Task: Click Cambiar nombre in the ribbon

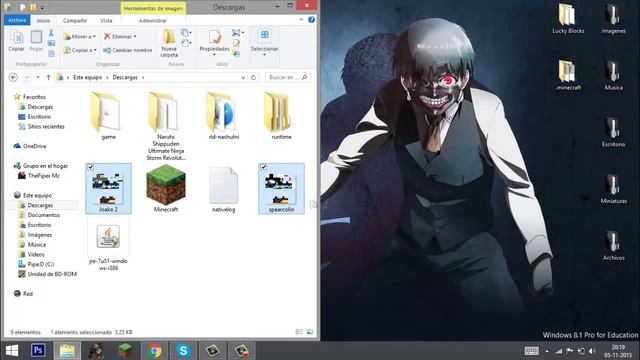Action: click(127, 50)
